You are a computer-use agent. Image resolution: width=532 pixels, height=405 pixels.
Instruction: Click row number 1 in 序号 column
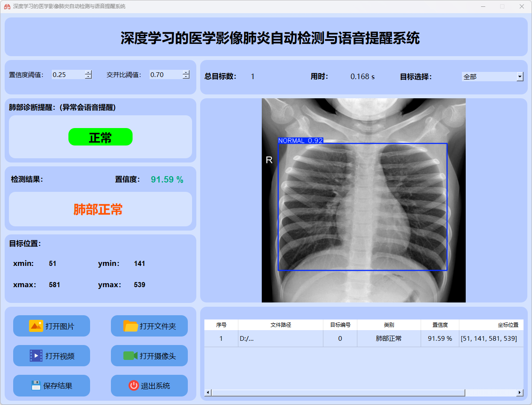tap(221, 339)
